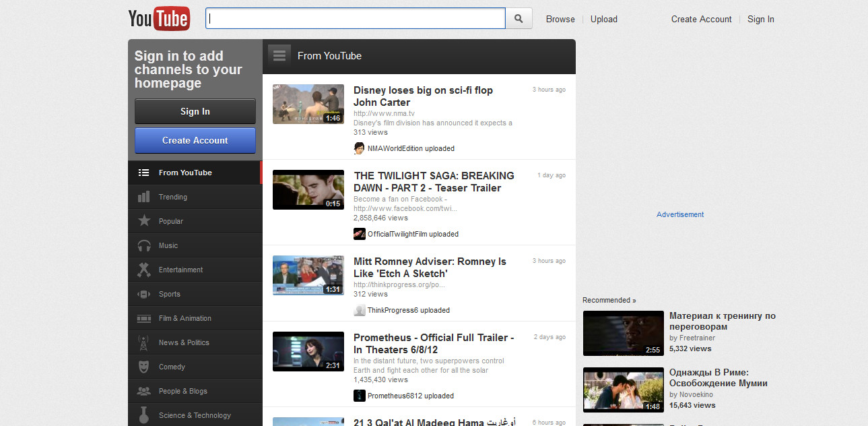Click the Advertisement link
This screenshot has width=868, height=426.
click(x=680, y=214)
